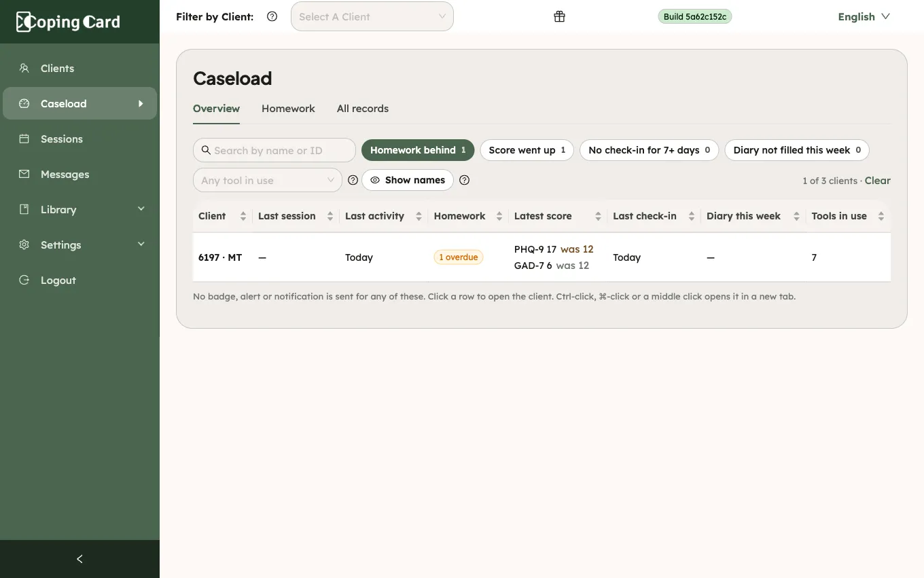The image size is (924, 578).
Task: Sort by the Homework column header
Action: click(468, 216)
